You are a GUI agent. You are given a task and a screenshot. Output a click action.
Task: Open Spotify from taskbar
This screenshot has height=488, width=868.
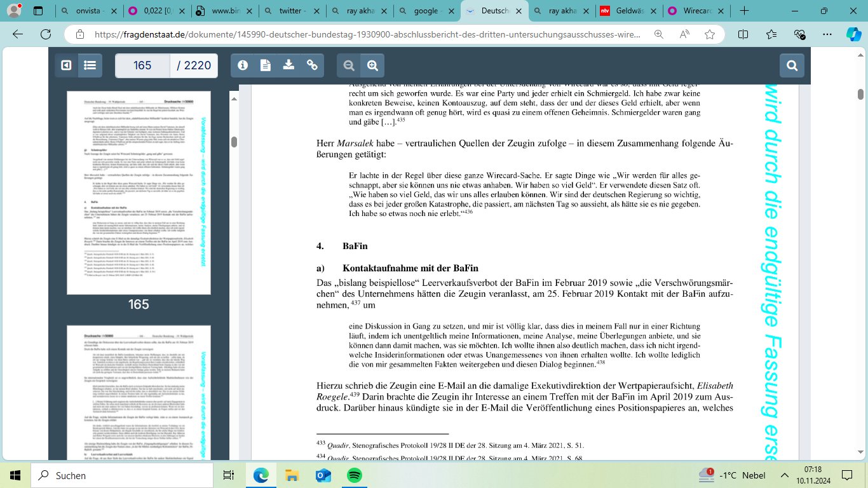pos(355,475)
